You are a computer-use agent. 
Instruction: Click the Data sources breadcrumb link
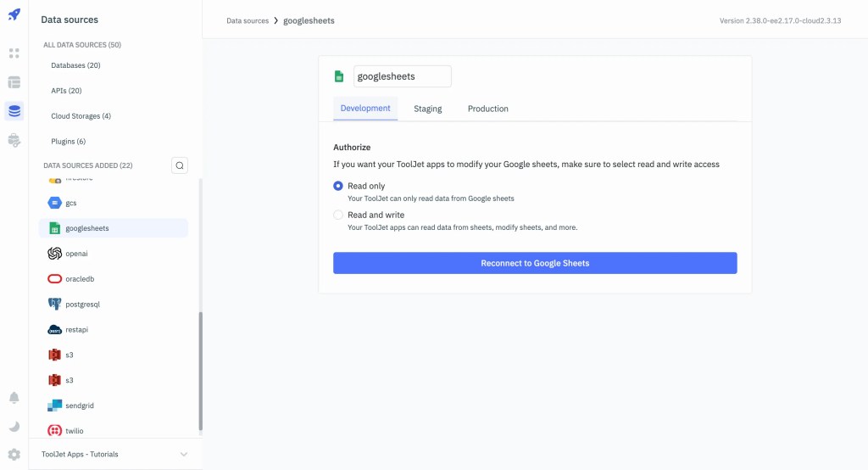(248, 20)
